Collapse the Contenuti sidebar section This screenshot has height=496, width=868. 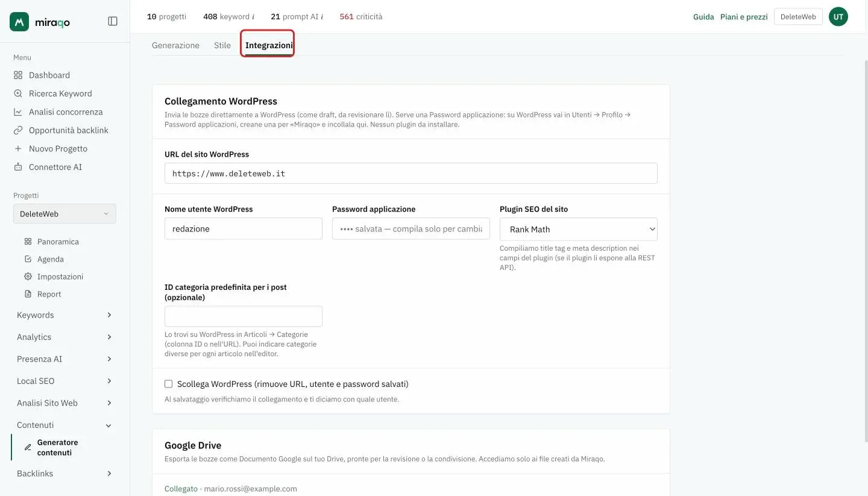click(64, 425)
